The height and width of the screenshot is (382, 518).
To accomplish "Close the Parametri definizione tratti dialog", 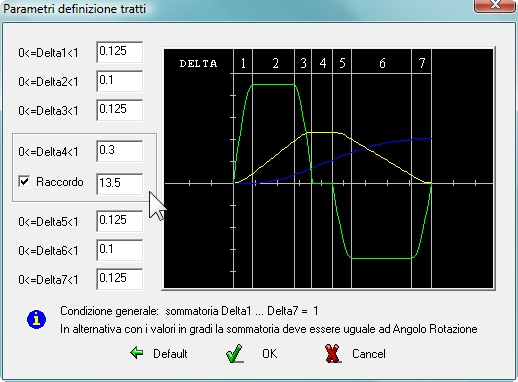I will [495, 5].
